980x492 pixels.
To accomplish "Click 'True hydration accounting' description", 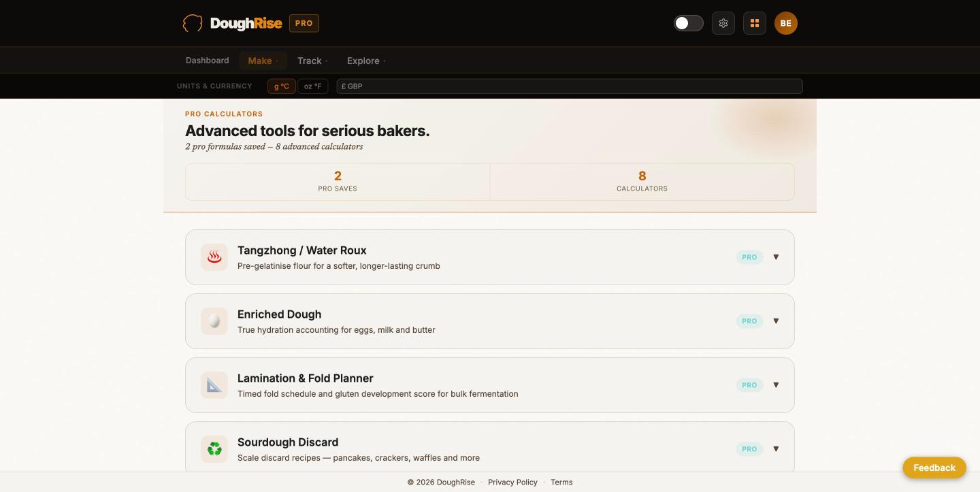I will 336,330.
